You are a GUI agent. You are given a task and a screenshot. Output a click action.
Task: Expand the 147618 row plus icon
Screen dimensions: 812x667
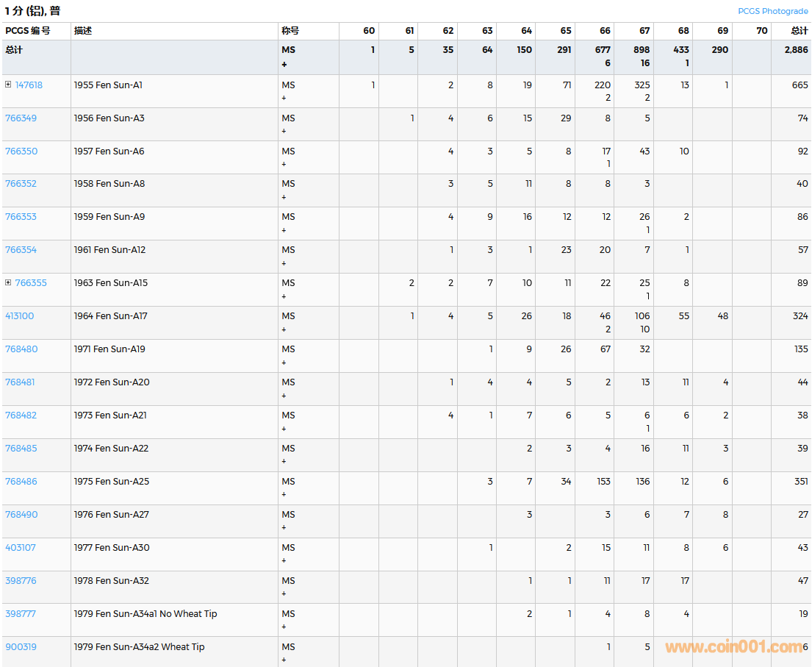point(8,85)
